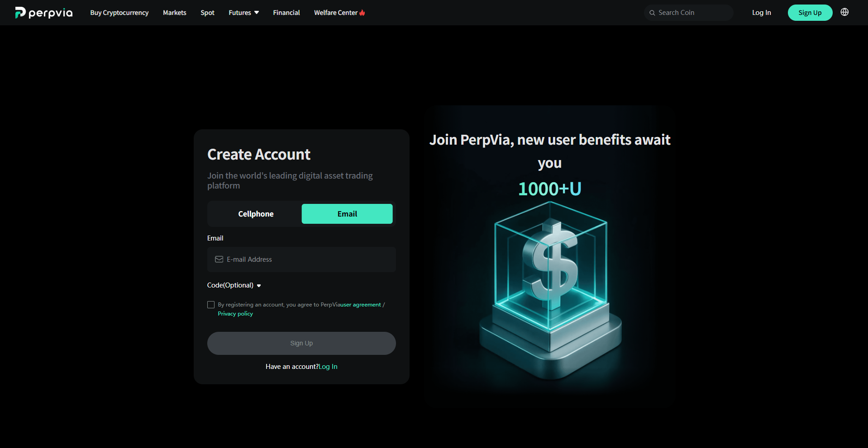Focus the E-mail Address input field
Viewport: 868px width, 448px height.
point(301,259)
